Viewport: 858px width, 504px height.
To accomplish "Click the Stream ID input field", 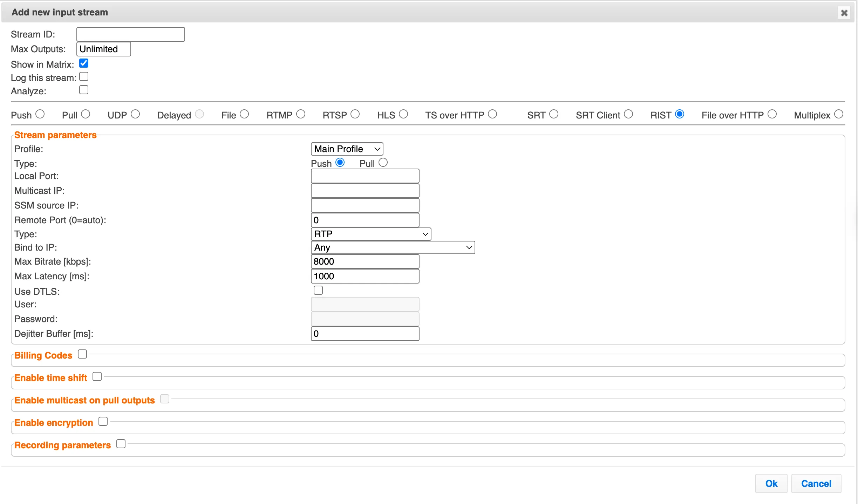I will pyautogui.click(x=130, y=34).
